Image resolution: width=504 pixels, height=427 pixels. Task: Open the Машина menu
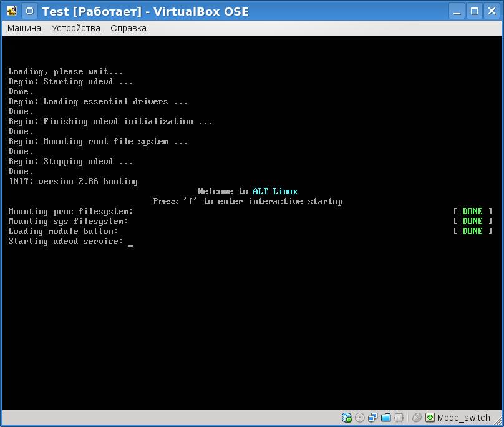(x=24, y=28)
